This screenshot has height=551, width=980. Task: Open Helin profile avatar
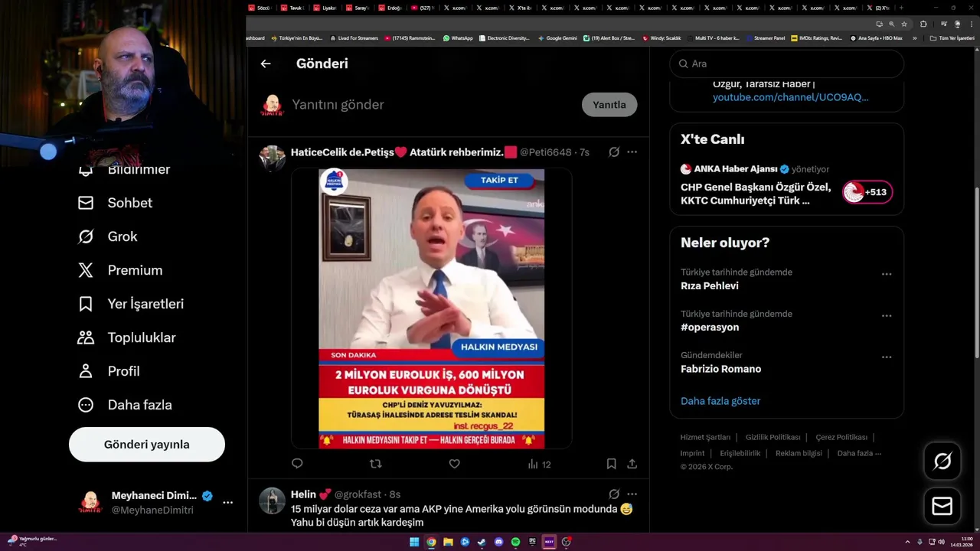pos(272,500)
